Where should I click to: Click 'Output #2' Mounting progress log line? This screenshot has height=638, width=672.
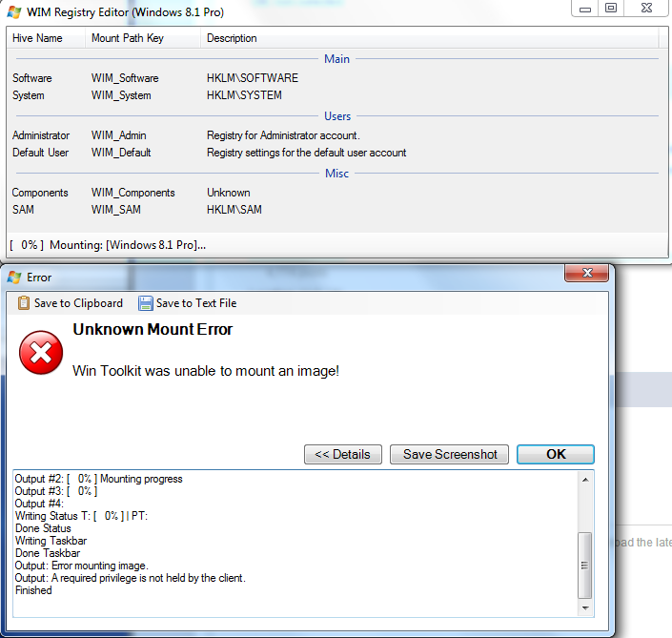click(x=98, y=479)
